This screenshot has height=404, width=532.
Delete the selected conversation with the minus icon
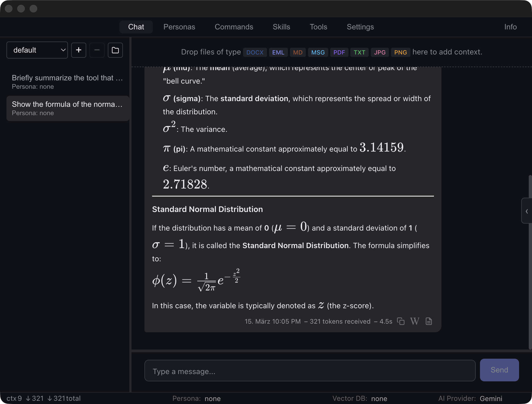[x=97, y=50]
